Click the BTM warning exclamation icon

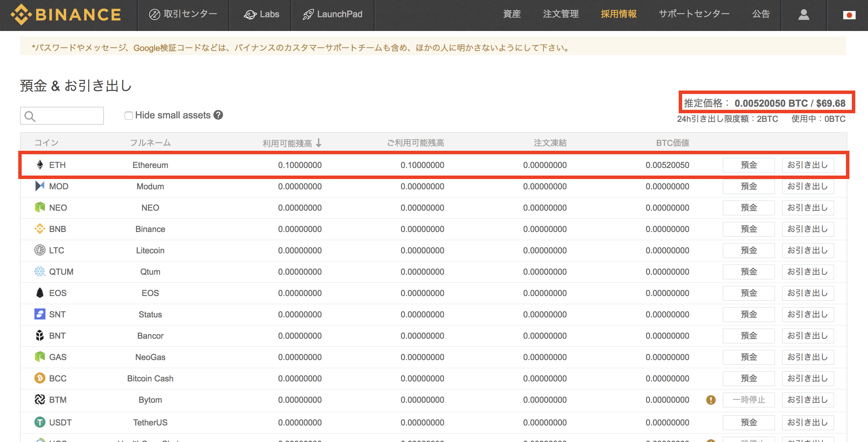pyautogui.click(x=711, y=400)
